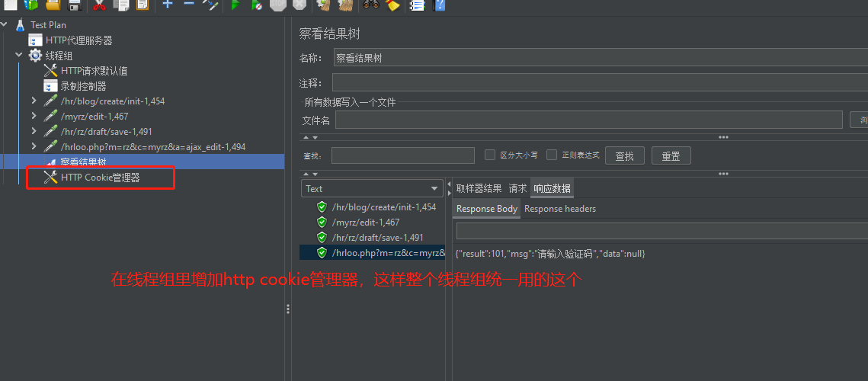Select HTTP Cookie管理器 tree node

100,178
